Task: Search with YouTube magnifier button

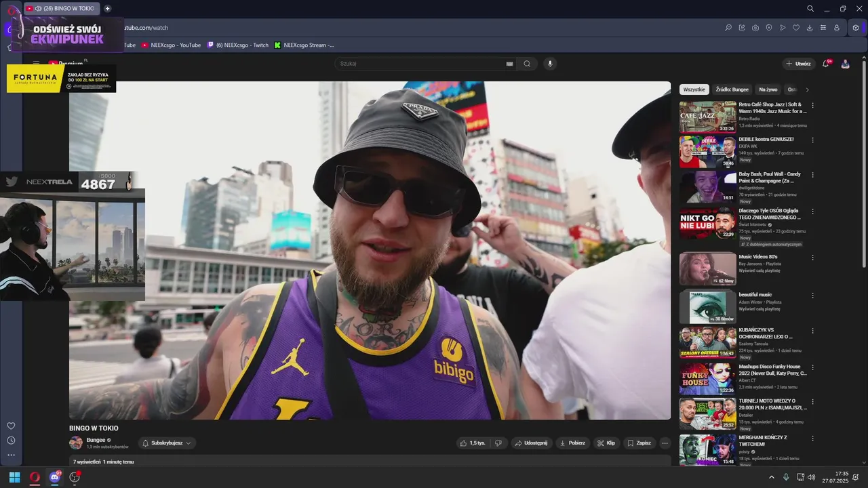Action: tap(527, 64)
